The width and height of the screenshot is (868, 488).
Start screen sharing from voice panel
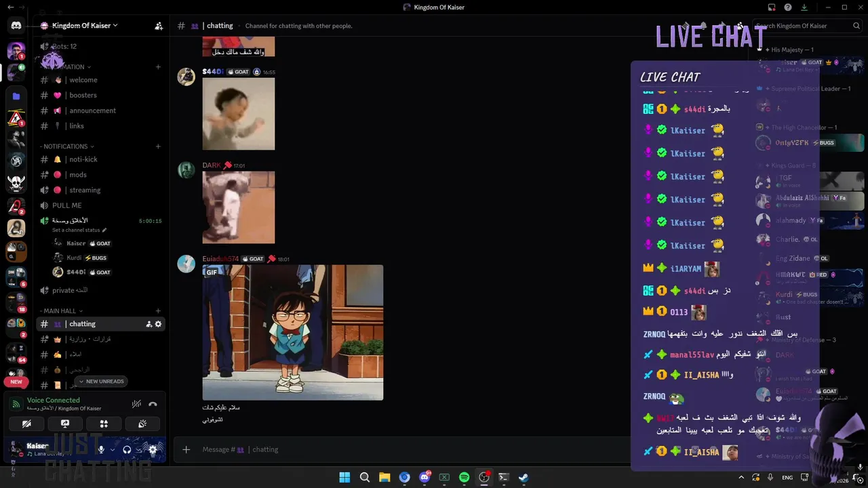65,424
